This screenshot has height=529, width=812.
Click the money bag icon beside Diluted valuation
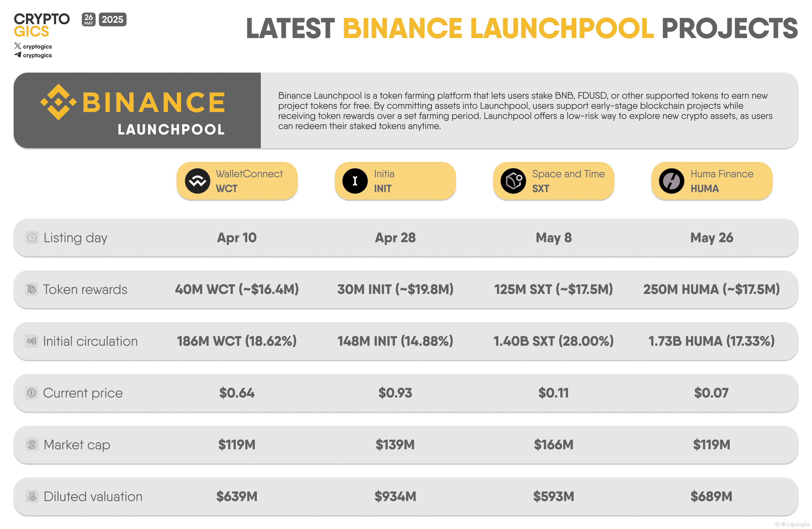click(x=32, y=496)
